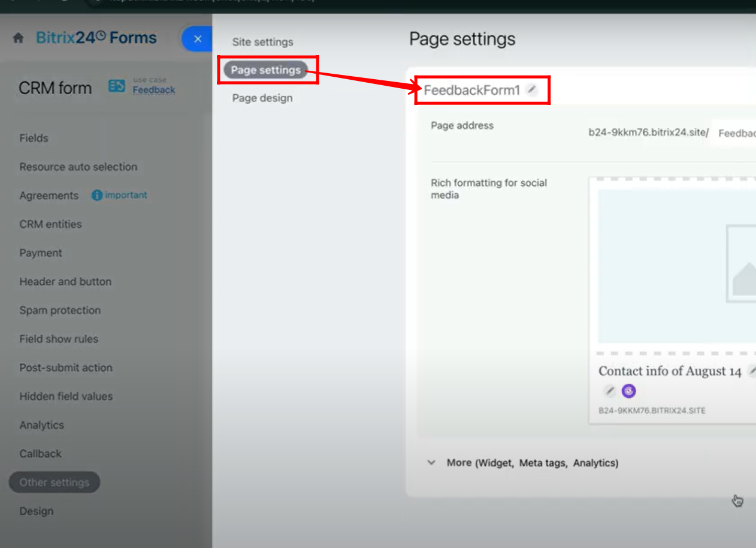Open Spam protection settings
This screenshot has height=548, width=756.
[60, 311]
